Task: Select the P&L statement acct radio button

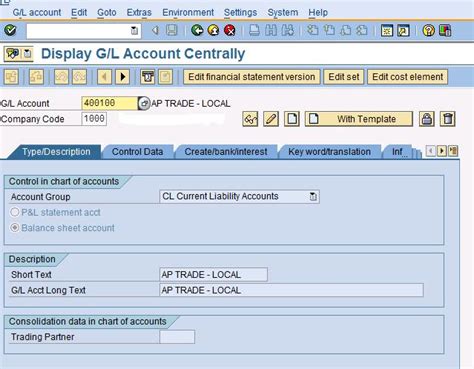Action: (15, 212)
